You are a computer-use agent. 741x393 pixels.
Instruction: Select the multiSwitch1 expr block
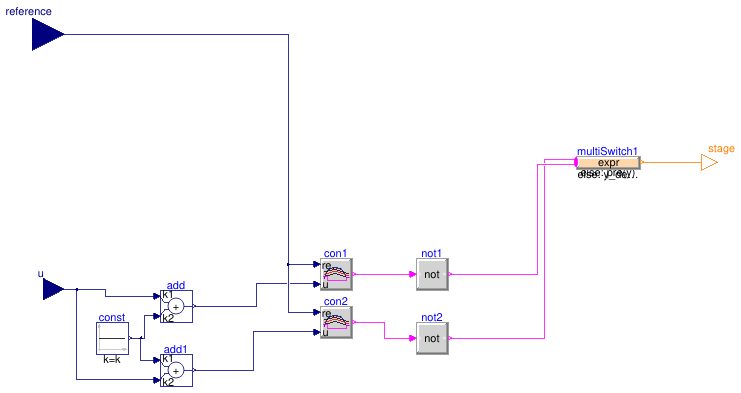(x=608, y=162)
